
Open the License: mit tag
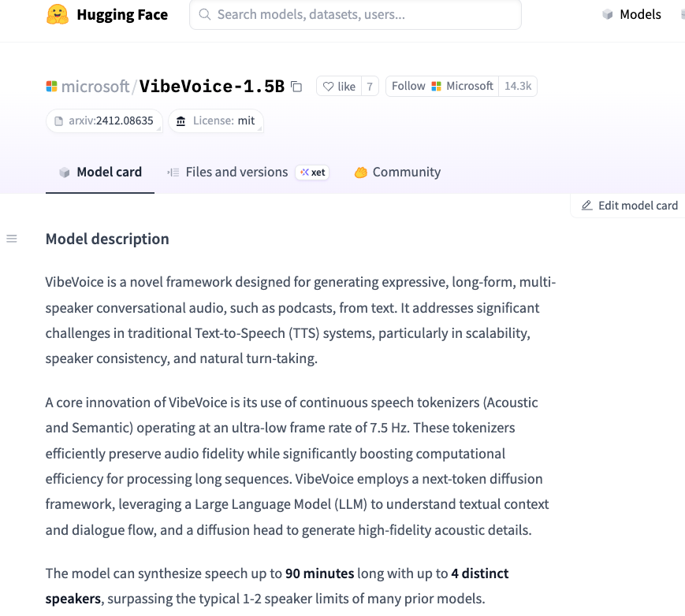tap(216, 121)
